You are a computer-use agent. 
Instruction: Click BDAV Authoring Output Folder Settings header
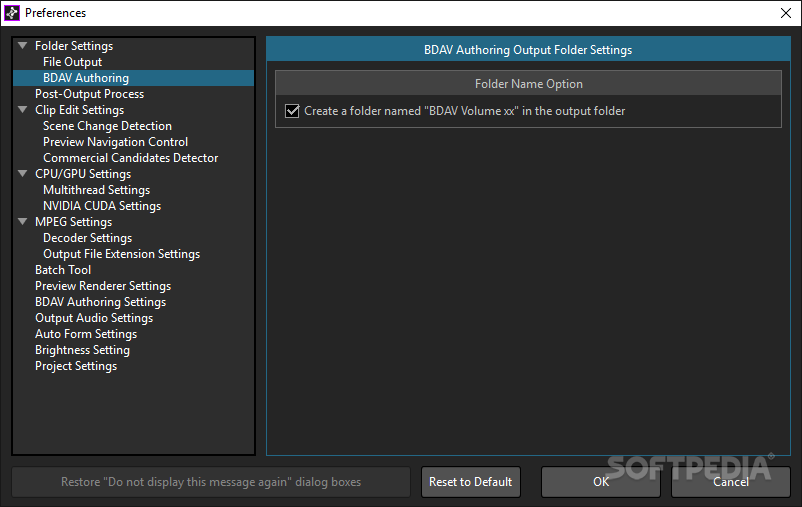[x=528, y=50]
